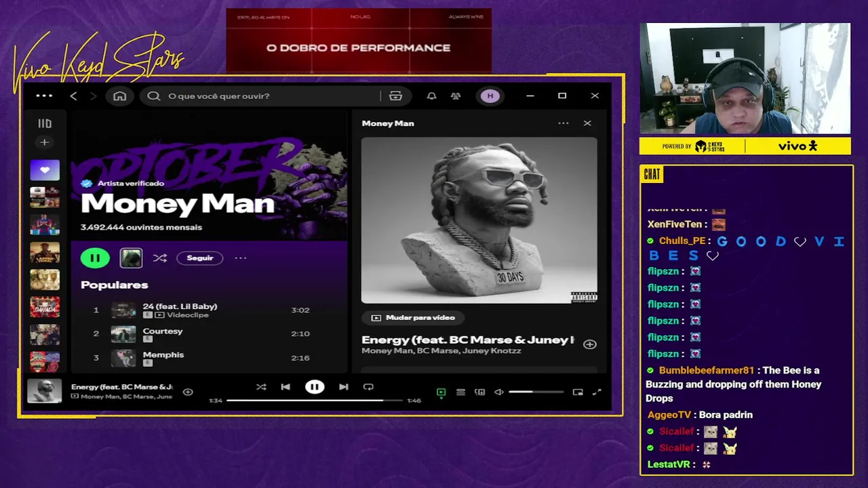Viewport: 868px width, 488px height.
Task: Click username Bumblebeefarmer81 in chat
Action: [x=707, y=370]
